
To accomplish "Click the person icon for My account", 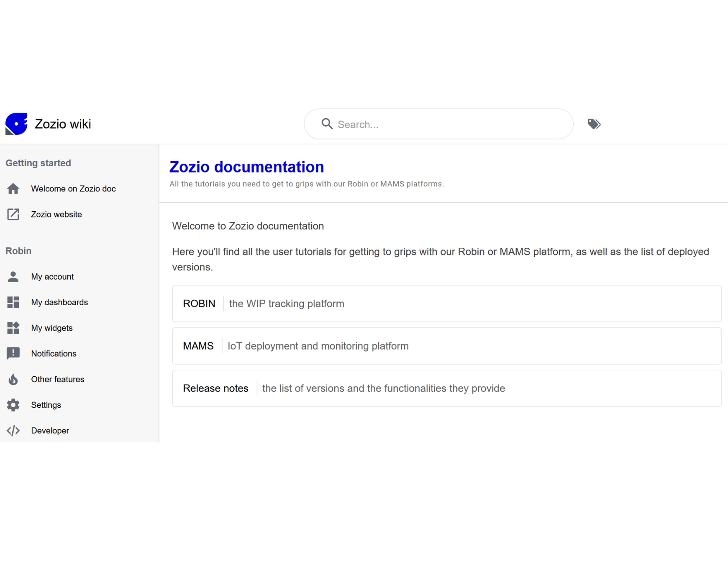I will 13,277.
